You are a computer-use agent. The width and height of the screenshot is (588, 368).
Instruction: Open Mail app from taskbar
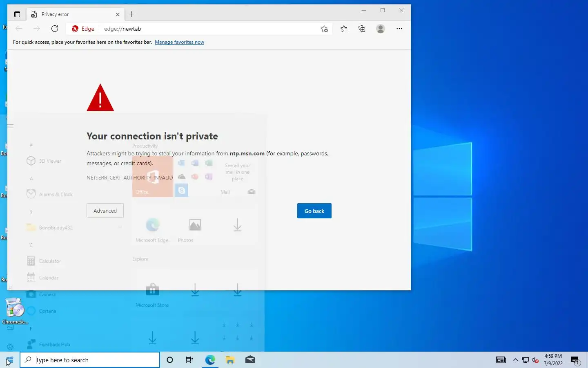point(250,360)
